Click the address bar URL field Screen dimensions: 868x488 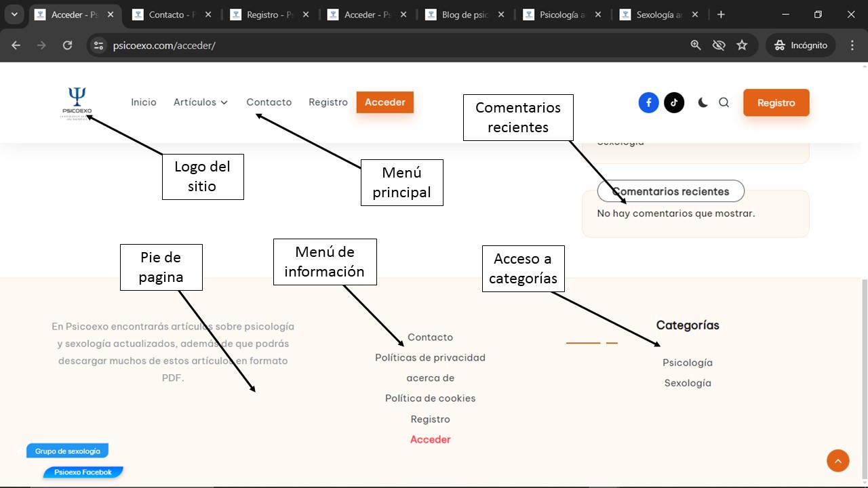393,45
